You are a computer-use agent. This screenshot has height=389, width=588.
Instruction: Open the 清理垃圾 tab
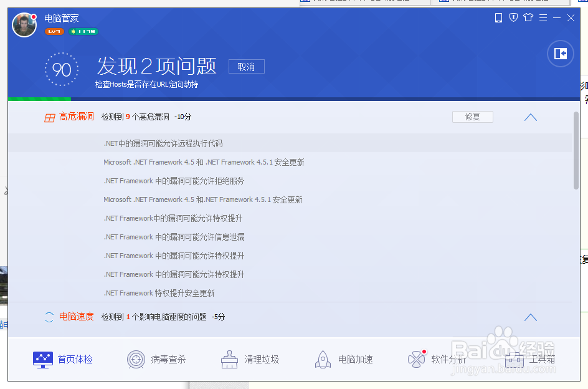(x=250, y=359)
